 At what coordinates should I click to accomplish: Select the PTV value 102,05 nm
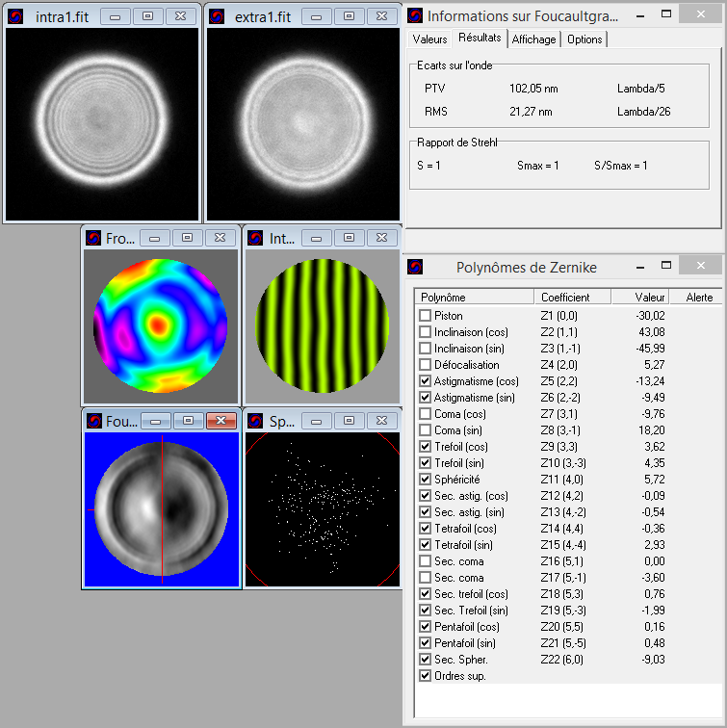[533, 89]
